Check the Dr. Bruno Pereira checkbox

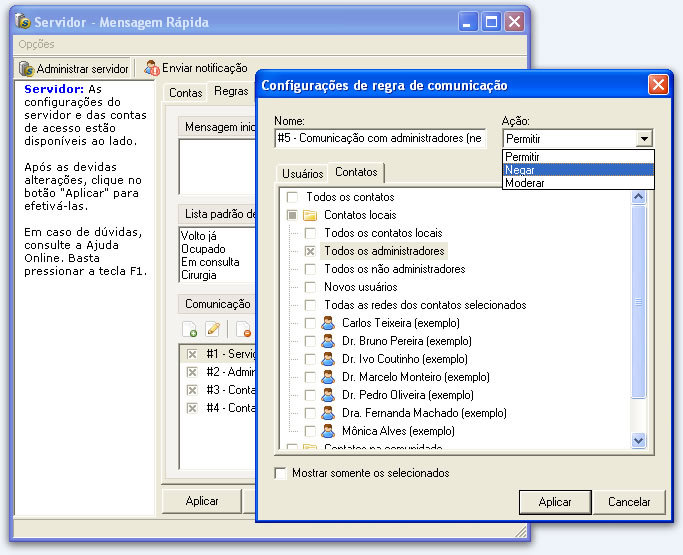coord(310,341)
